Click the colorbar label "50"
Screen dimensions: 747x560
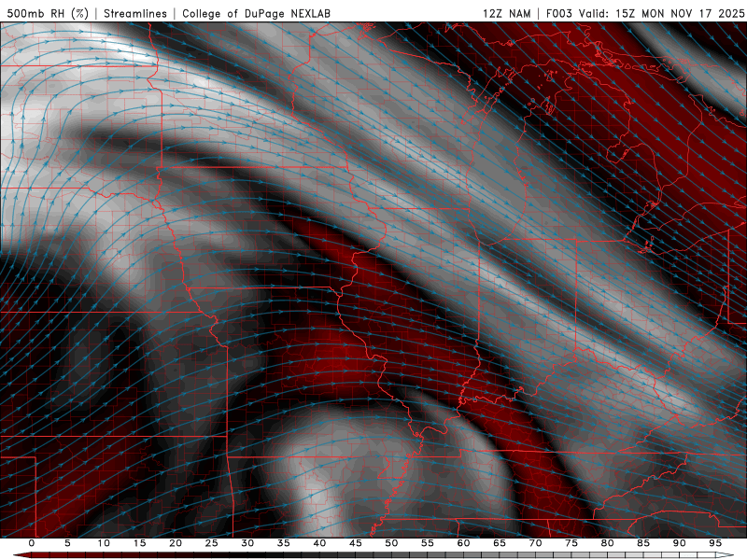pyautogui.click(x=391, y=543)
